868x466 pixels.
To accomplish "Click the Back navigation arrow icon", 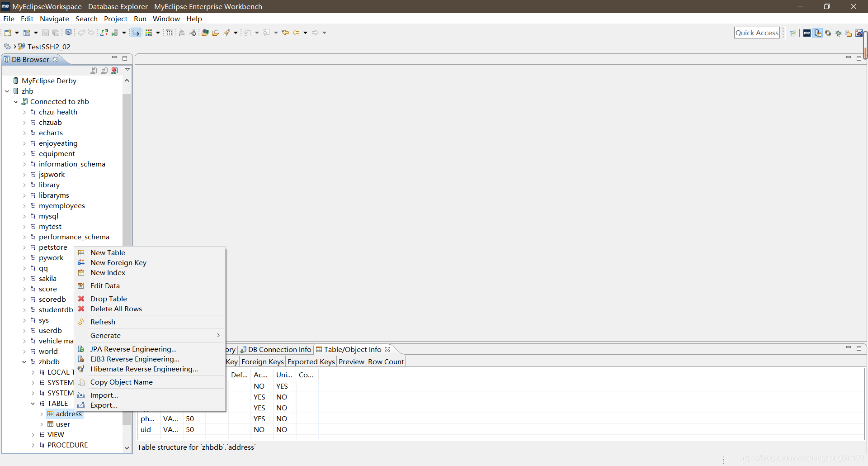I will click(x=296, y=33).
